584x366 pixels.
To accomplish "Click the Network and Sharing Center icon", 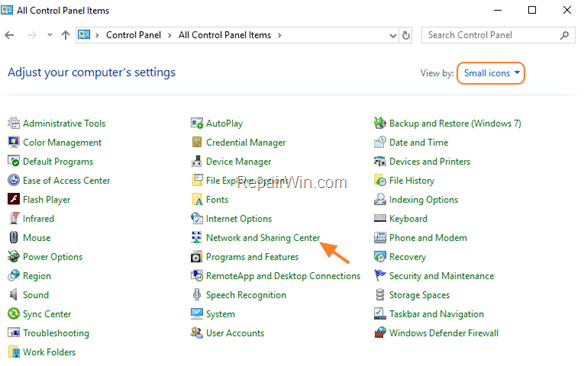I will tap(197, 237).
